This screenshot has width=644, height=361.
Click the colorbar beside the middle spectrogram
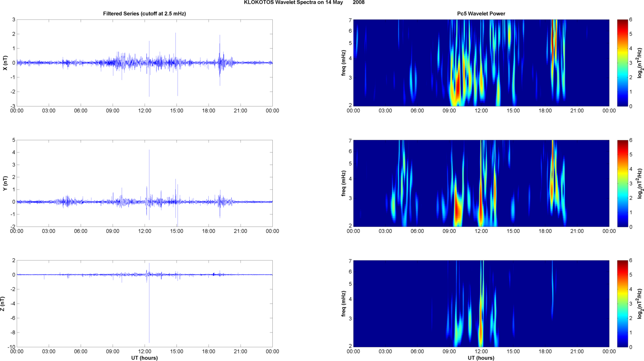(x=622, y=183)
